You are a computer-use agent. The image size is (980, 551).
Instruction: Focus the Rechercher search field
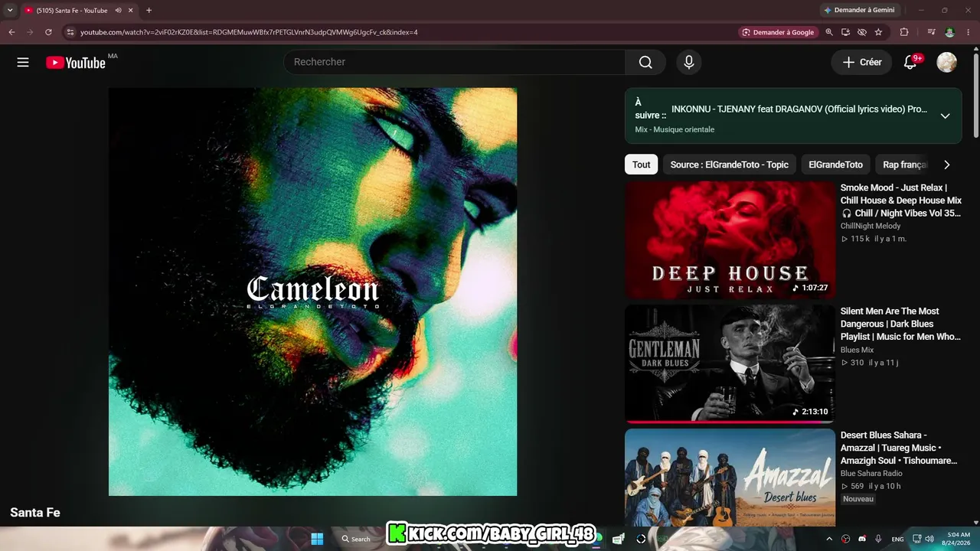[455, 62]
